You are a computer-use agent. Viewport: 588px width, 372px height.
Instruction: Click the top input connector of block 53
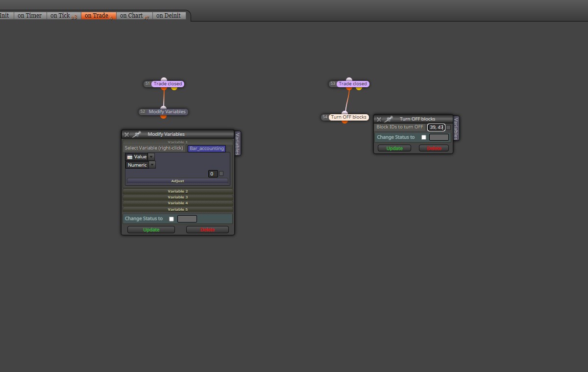(349, 79)
